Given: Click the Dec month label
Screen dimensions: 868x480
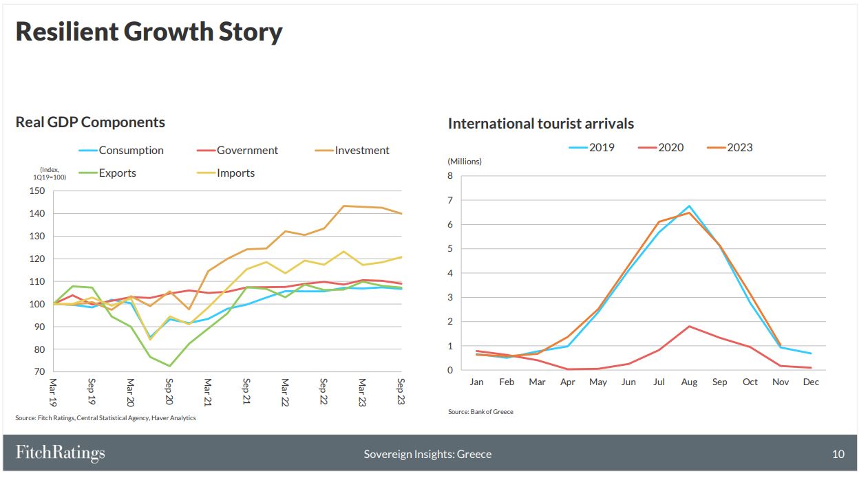Looking at the screenshot, I should (811, 382).
